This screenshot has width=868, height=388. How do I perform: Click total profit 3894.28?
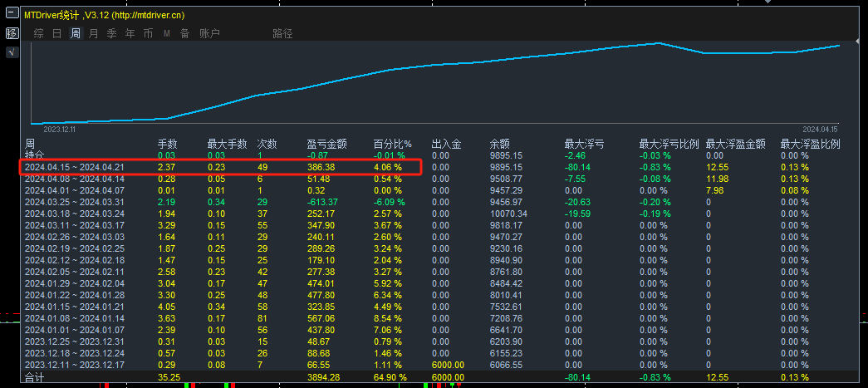321,377
